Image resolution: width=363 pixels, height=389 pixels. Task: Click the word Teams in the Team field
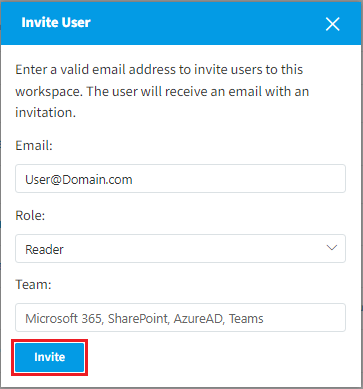246,319
